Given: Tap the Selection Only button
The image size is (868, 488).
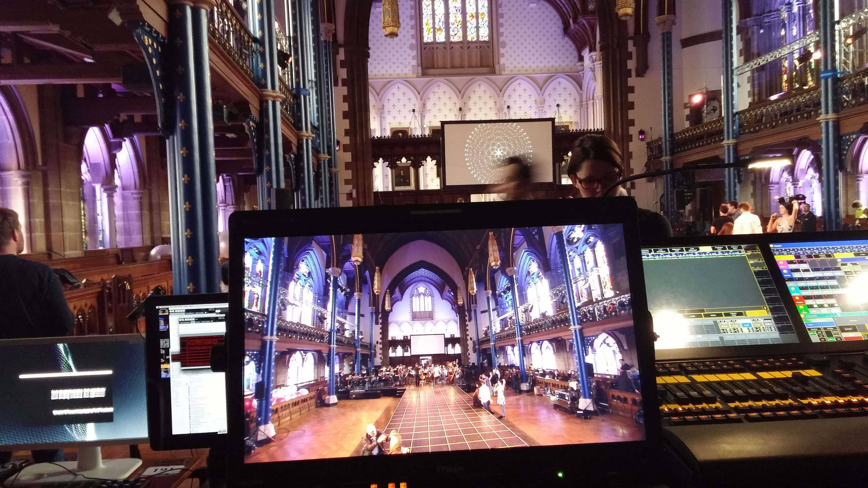Looking at the screenshot, I should [677, 250].
